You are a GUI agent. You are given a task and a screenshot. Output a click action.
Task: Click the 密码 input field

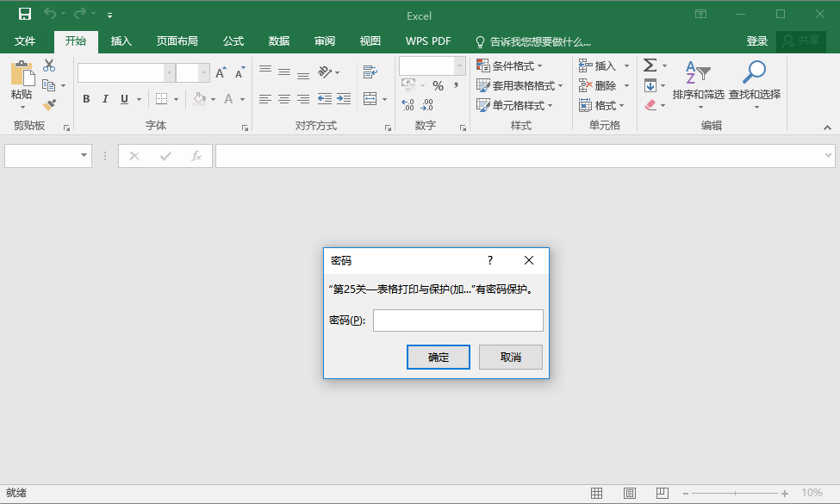pyautogui.click(x=458, y=320)
